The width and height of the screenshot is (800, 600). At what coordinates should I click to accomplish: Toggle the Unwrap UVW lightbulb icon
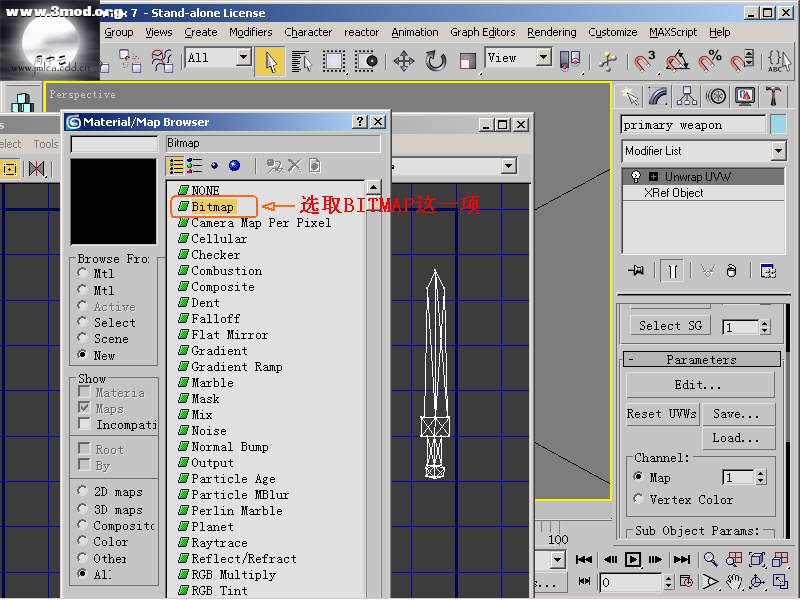pos(635,177)
